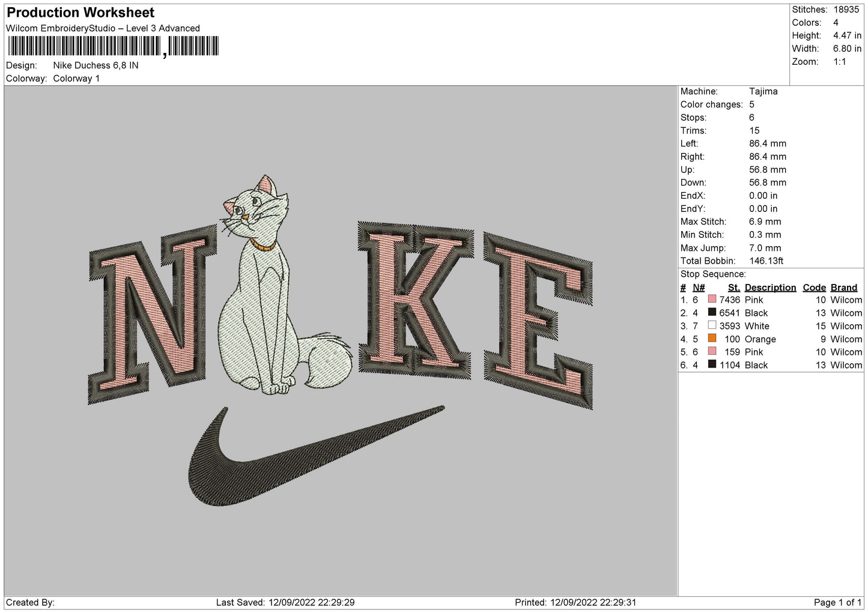Click the "Description" column header
868x613 pixels.
770,288
